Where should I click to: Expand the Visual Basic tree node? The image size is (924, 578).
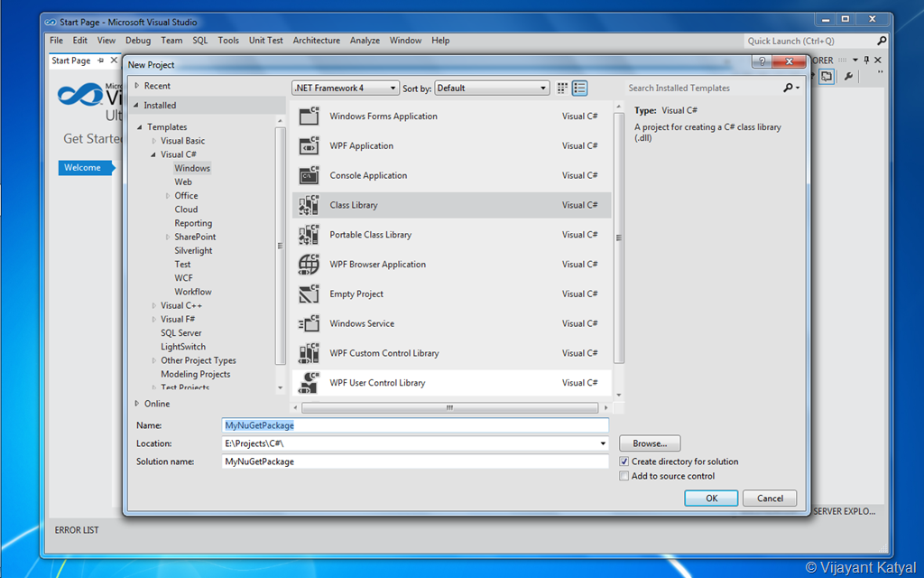(x=154, y=141)
